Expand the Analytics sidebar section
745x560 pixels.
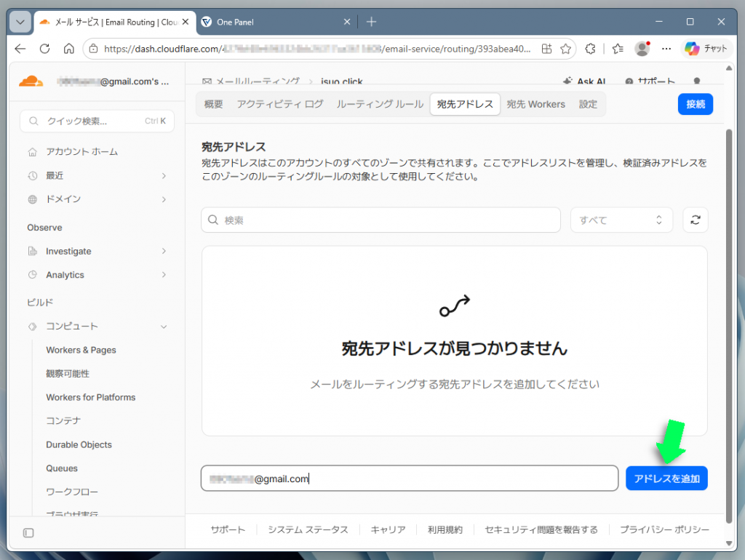click(x=97, y=275)
